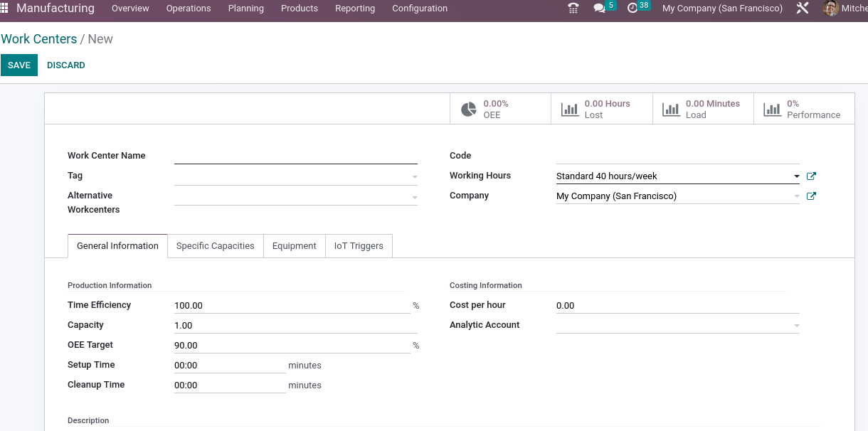Click the Time Efficiency field
This screenshot has height=431, width=868.
292,306
